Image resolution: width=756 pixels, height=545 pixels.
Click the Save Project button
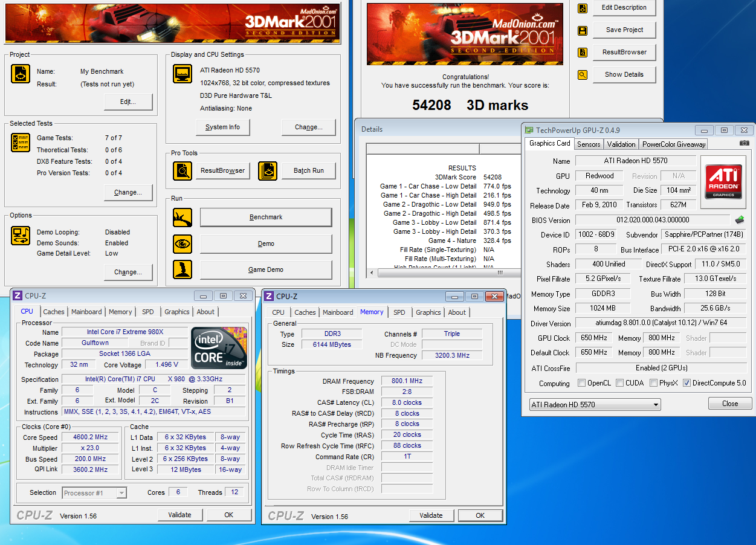pyautogui.click(x=624, y=30)
